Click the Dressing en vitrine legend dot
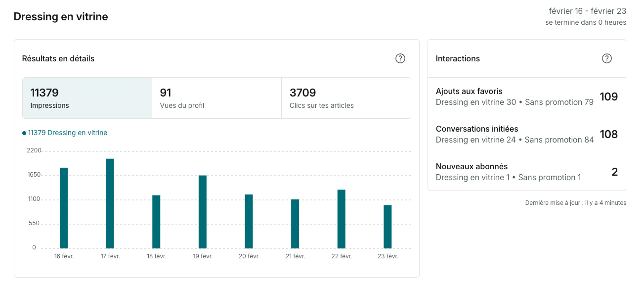This screenshot has width=644, height=289. coord(24,133)
